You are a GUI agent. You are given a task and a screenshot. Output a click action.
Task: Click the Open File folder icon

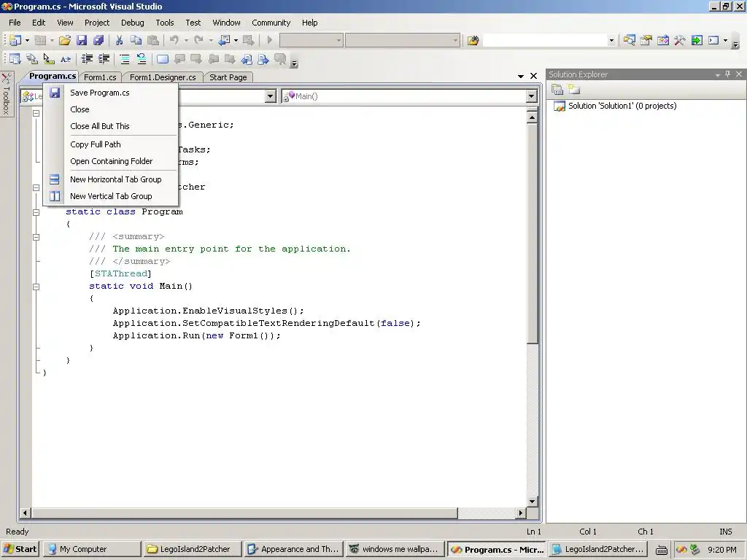point(65,41)
